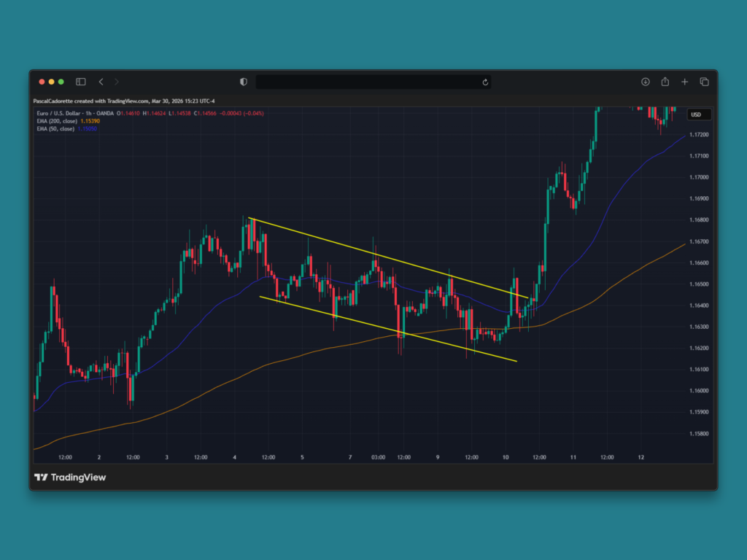Click the TradingView logo in the bottom corner
747x560 pixels.
click(41, 477)
